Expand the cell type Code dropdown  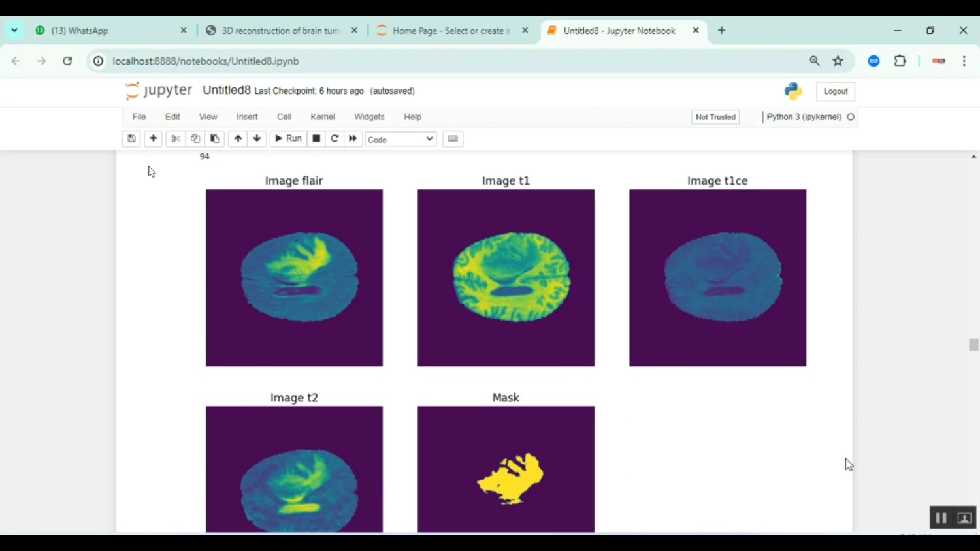pos(400,139)
